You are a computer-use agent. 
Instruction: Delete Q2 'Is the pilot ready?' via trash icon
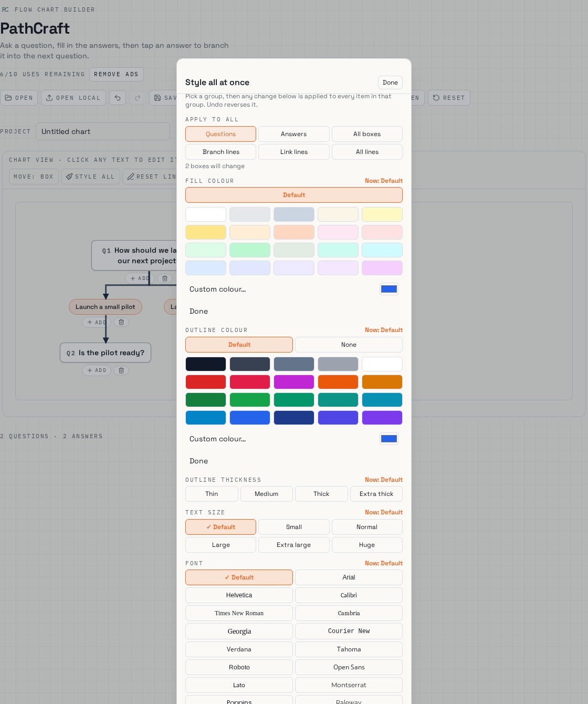point(121,370)
